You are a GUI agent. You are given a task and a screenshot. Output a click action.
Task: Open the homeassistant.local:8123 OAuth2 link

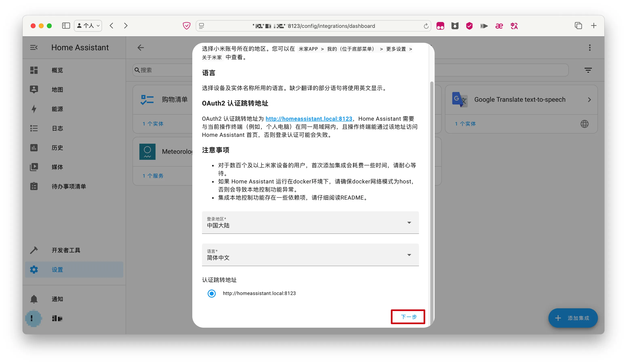pos(309,119)
